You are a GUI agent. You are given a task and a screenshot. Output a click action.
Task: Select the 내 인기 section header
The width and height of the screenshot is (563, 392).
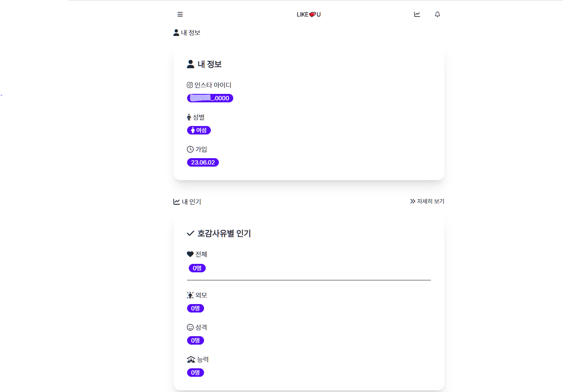[x=187, y=201]
